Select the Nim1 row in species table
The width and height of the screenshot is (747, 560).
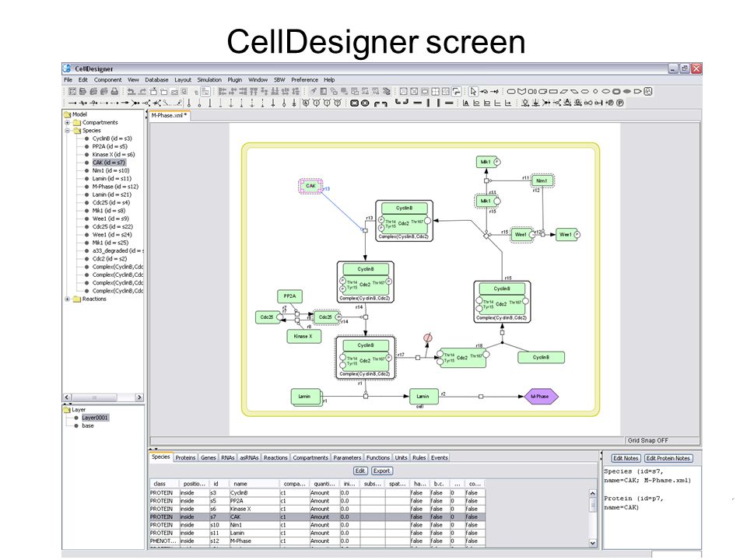(x=317, y=525)
